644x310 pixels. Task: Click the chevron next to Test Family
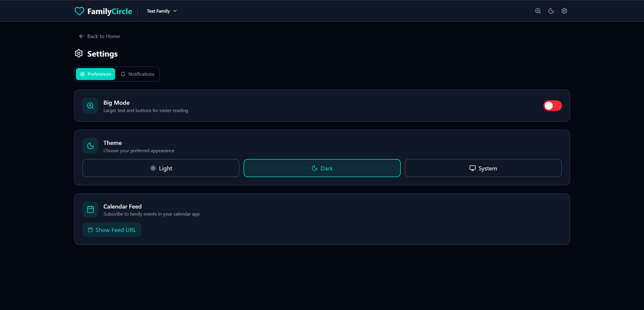pos(175,11)
